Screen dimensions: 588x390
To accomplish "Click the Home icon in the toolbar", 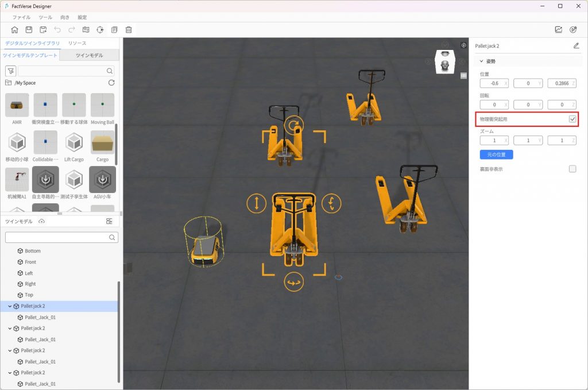I will (14, 30).
